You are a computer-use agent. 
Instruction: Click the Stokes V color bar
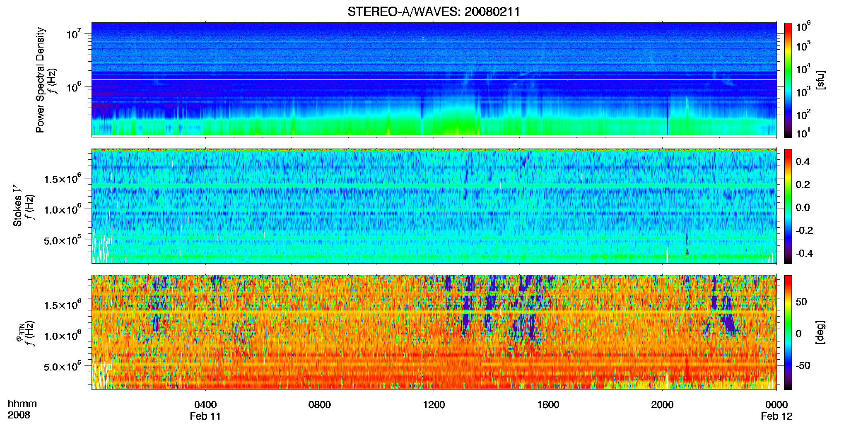click(x=788, y=206)
